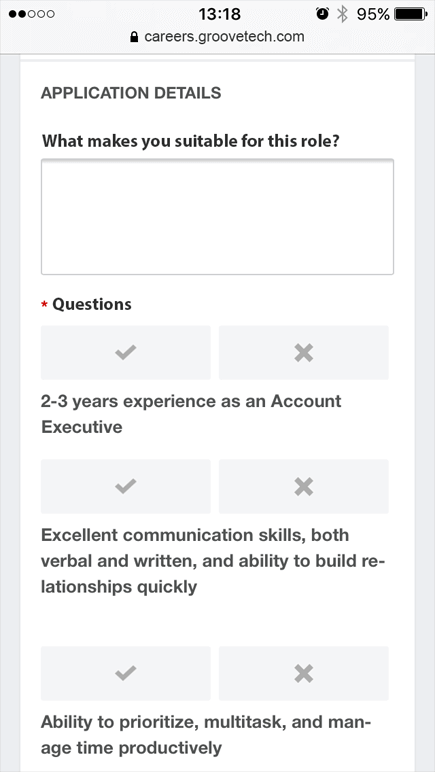Tap the signal strength dots

pyautogui.click(x=31, y=14)
